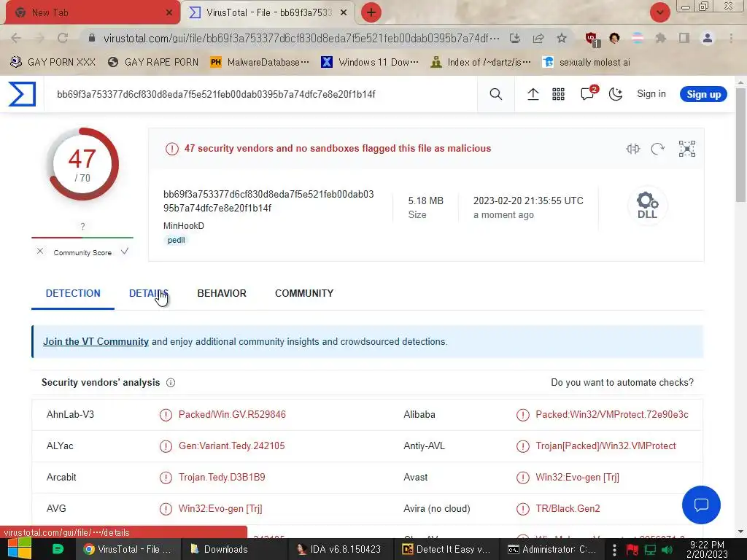Close the VirusTotal browser tab
The image size is (747, 560).
[344, 12]
